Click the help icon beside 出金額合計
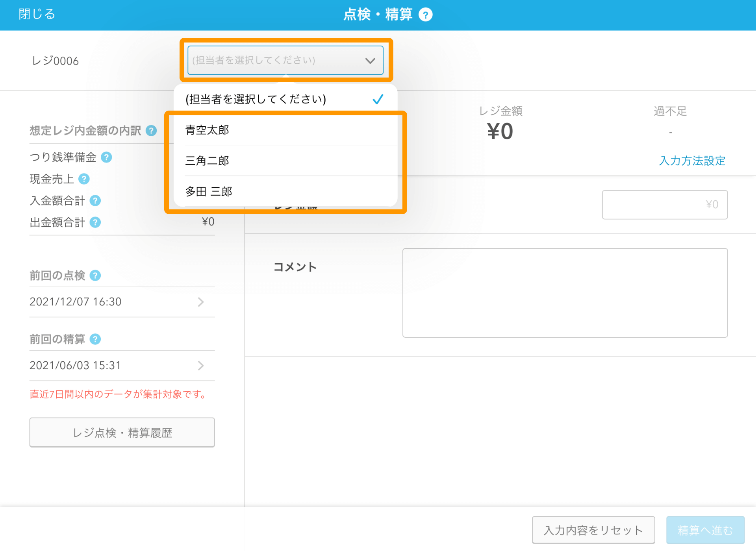The height and width of the screenshot is (551, 756). point(95,222)
